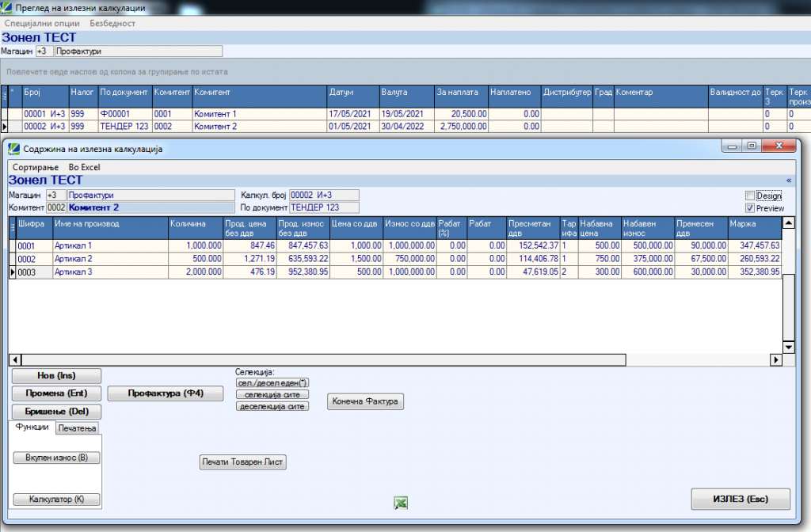Click the horizontal scrollbar thumb of the items grid
This screenshot has width=811, height=532.
pyautogui.click(x=323, y=360)
